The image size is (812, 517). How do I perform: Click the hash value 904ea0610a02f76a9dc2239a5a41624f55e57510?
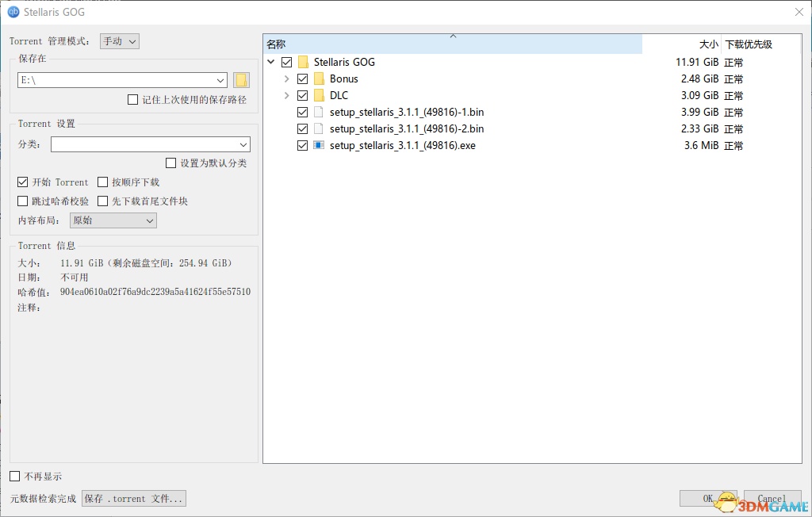pos(155,292)
